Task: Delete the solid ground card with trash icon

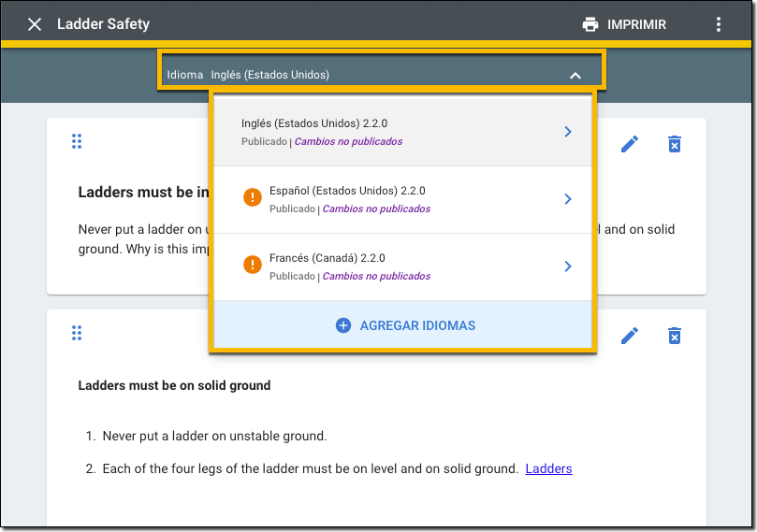Action: (675, 335)
